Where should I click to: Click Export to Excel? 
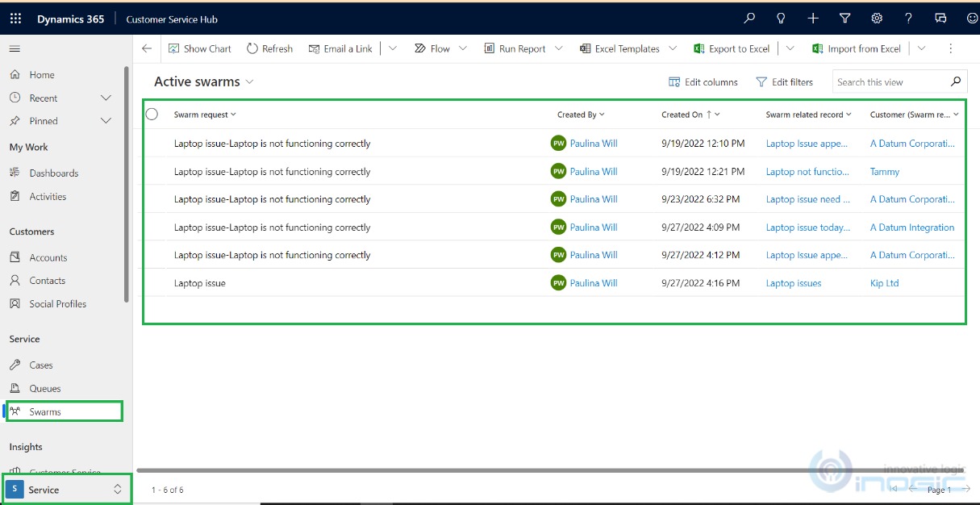732,48
